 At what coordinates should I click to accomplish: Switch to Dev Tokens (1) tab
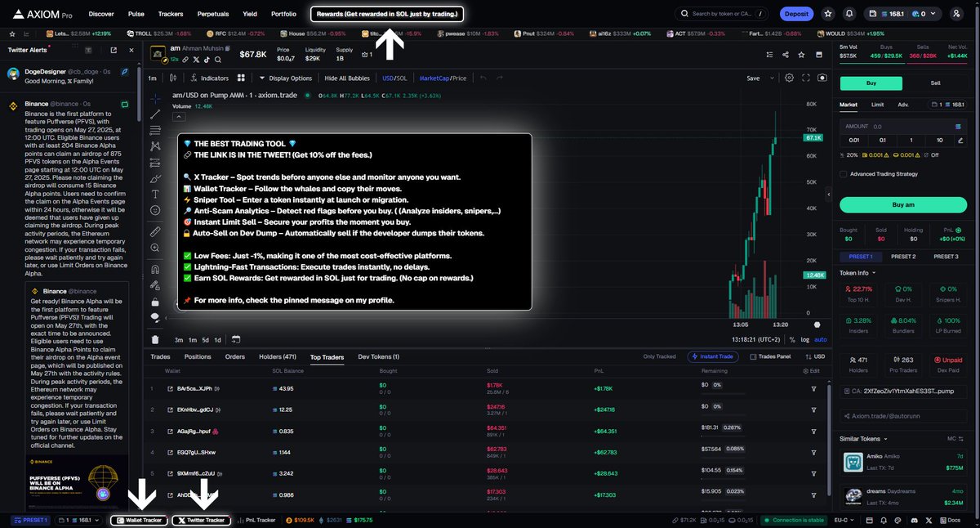(379, 357)
